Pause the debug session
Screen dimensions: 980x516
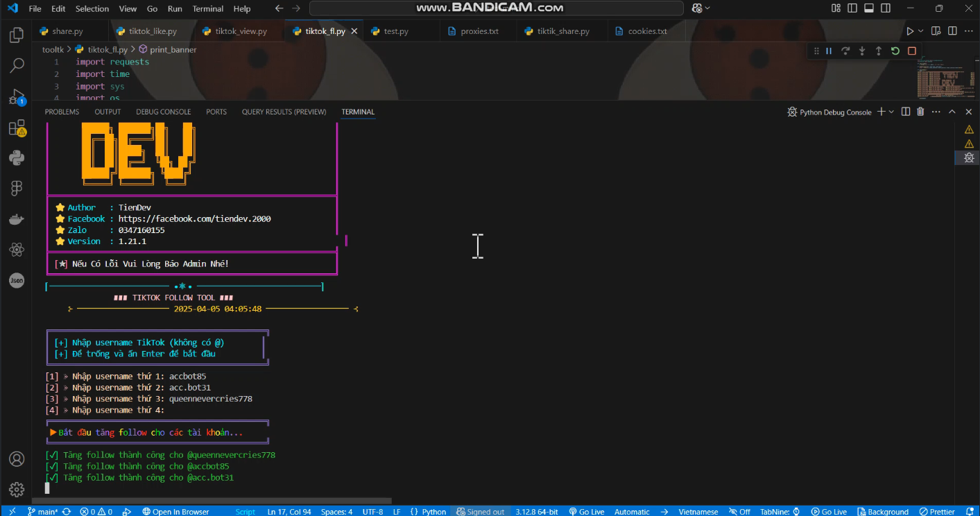pyautogui.click(x=828, y=51)
